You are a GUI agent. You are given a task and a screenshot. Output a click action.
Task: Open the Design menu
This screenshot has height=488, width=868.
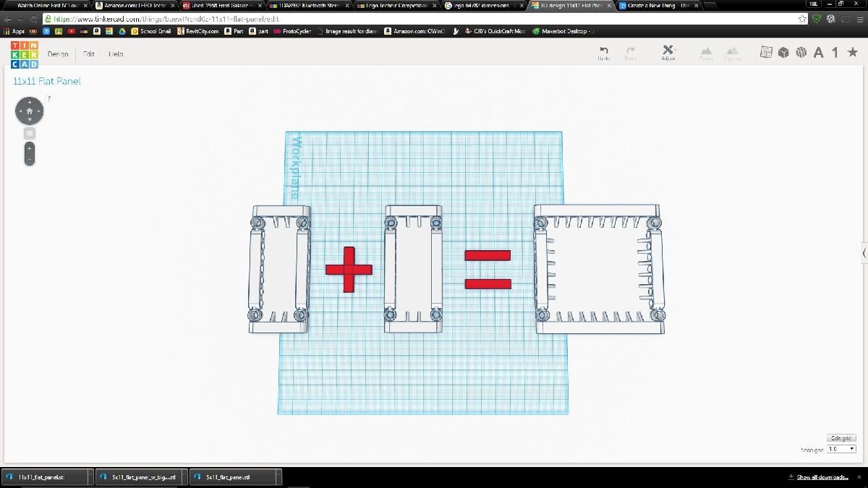coord(58,54)
